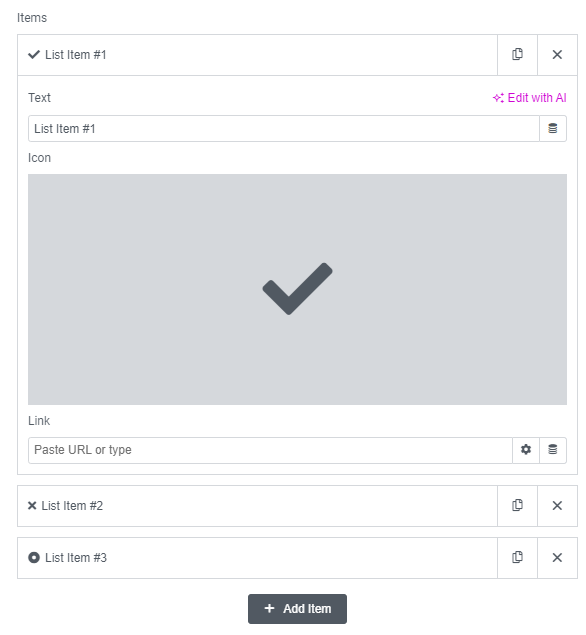Open dynamic tags for Link field
Screen dimensions: 586x635
pyautogui.click(x=553, y=450)
